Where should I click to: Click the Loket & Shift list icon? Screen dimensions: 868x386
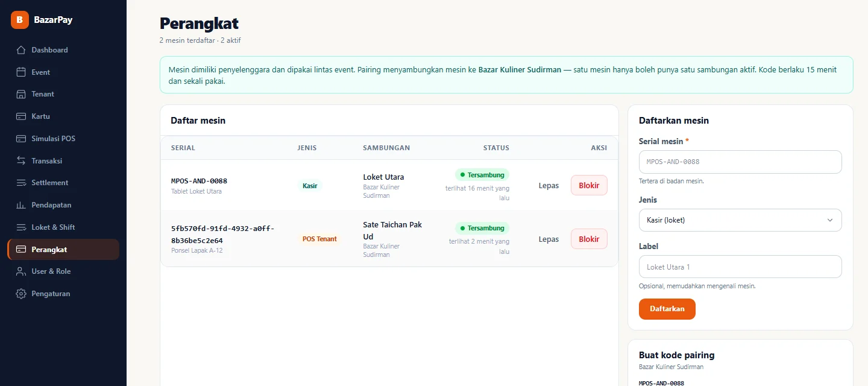click(x=21, y=227)
